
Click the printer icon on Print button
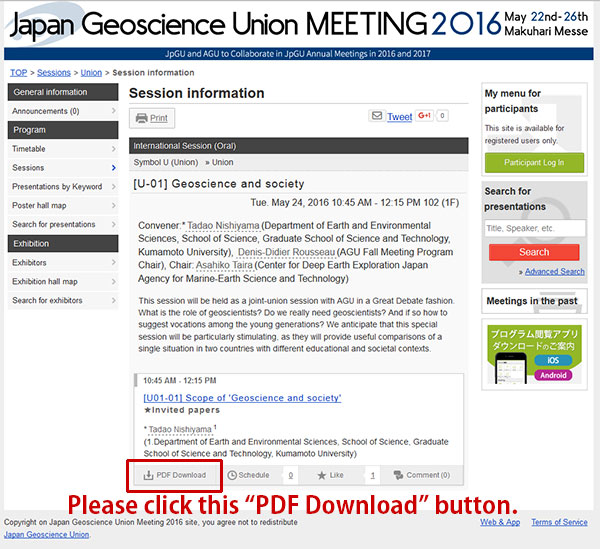click(x=142, y=118)
